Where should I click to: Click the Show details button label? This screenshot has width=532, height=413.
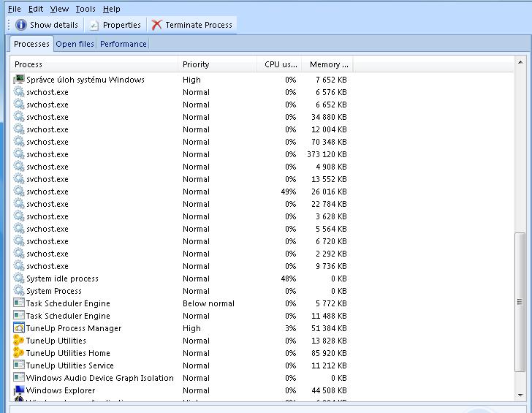(54, 25)
